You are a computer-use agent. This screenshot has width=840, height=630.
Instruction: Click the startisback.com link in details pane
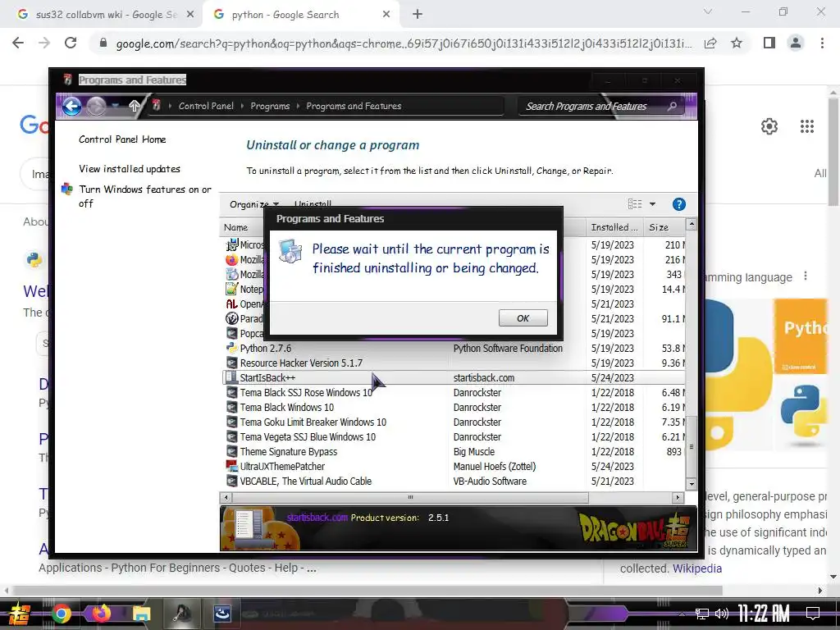(x=317, y=518)
